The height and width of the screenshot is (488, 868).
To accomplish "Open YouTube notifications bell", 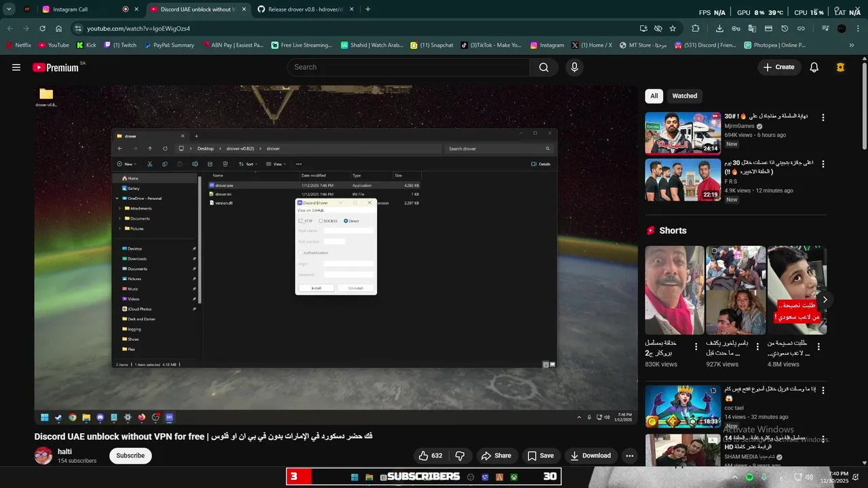I will tap(814, 67).
